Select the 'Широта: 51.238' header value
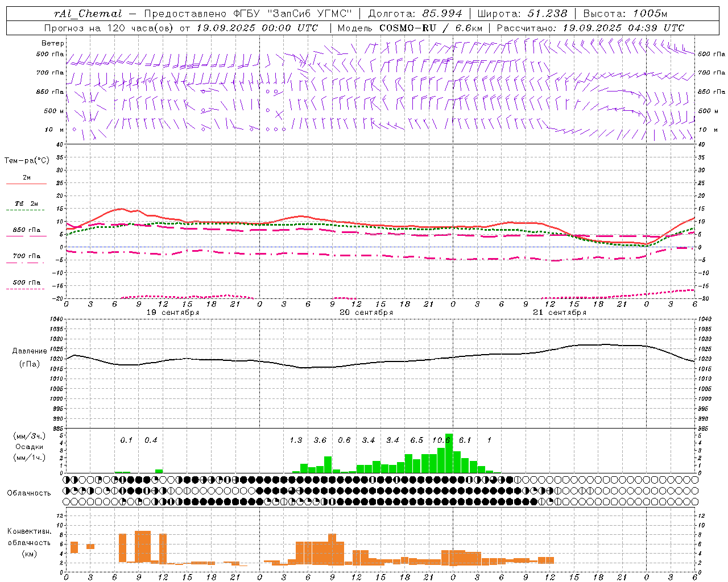The width and height of the screenshot is (728, 582). 522,14
